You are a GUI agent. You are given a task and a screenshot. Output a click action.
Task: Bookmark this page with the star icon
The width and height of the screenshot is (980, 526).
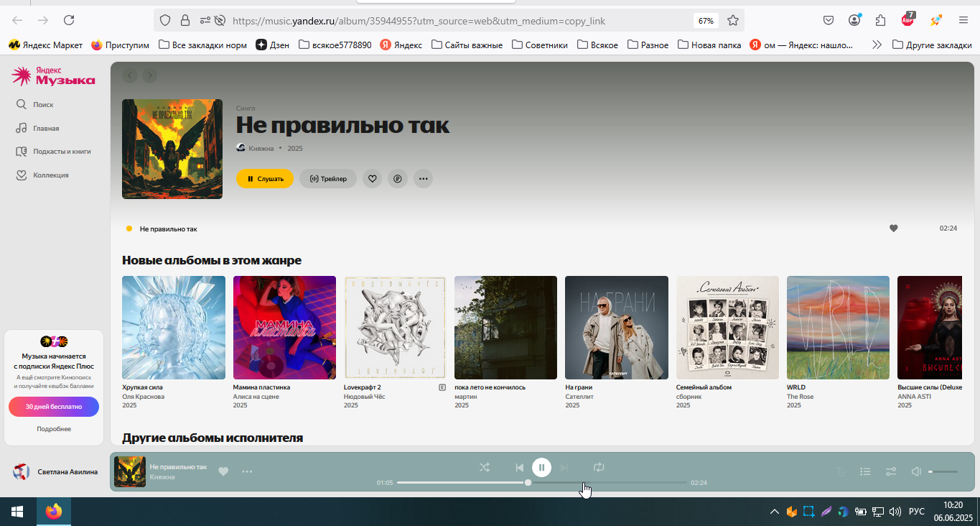tap(733, 20)
